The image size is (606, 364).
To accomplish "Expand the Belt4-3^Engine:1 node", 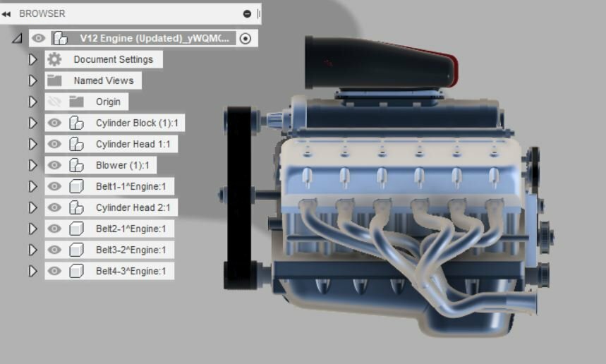I will point(33,272).
